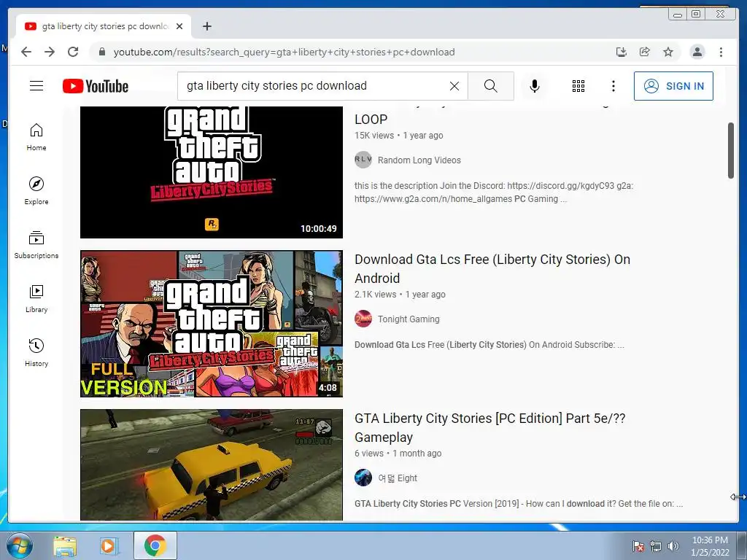
Task: Open a new tab with the plus button
Action: pyautogui.click(x=206, y=26)
